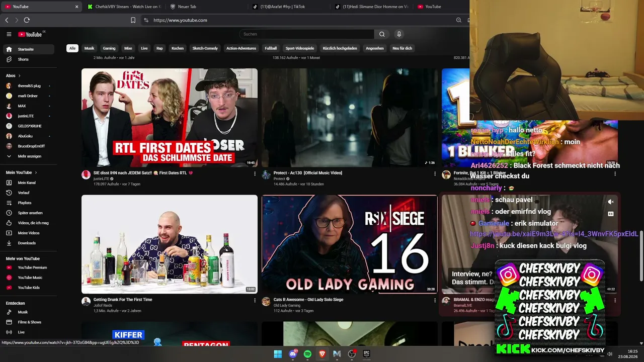Screen dimensions: 644x362
Task: Click the search magnifier button
Action: [382, 34]
